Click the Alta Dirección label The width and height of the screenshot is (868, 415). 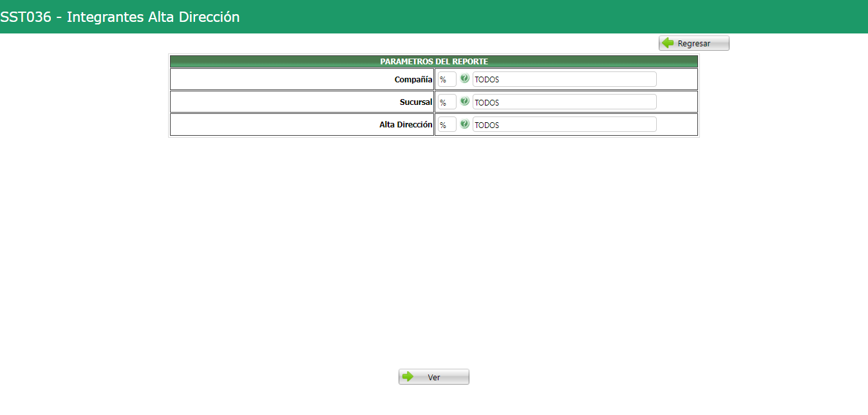406,125
